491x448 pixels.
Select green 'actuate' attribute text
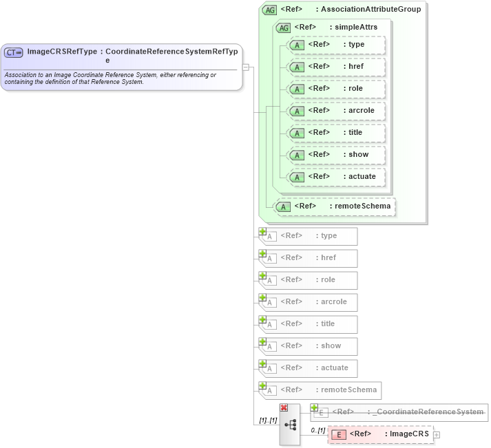[362, 176]
